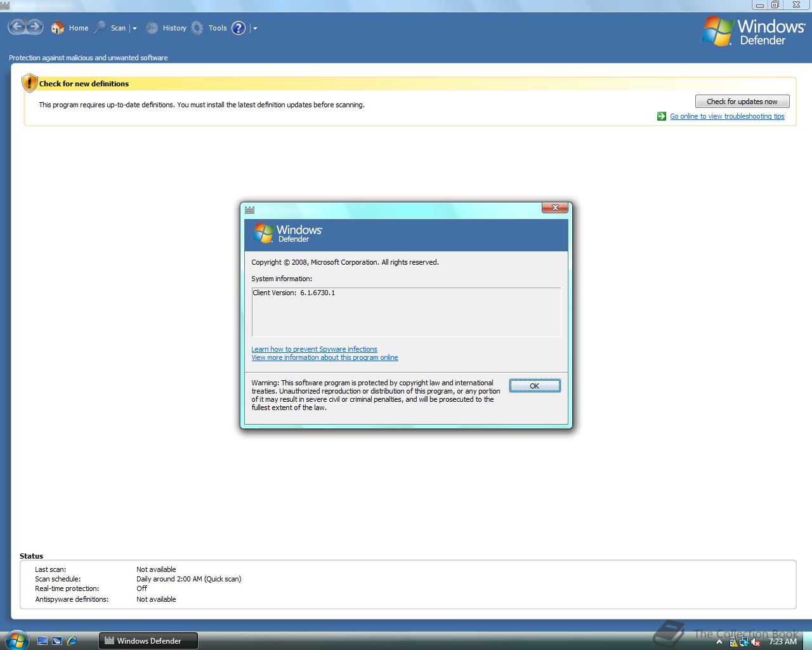
Task: Click the blue Help question mark icon
Action: 239,28
